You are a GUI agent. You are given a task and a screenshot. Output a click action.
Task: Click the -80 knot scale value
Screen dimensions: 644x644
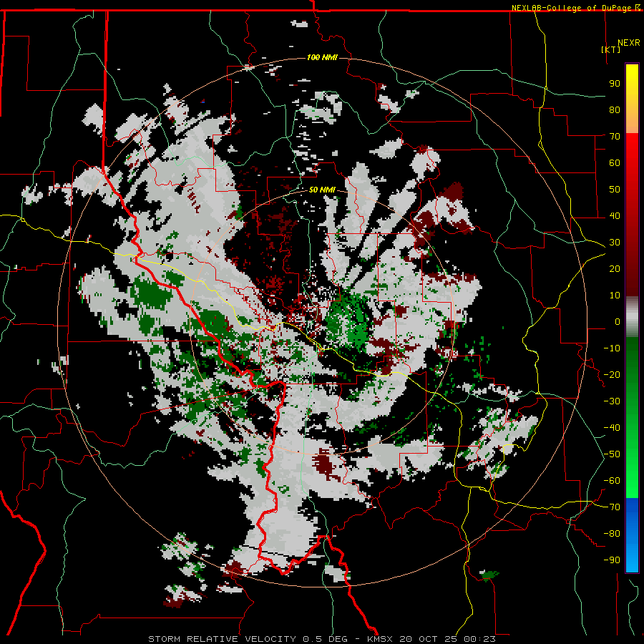tap(612, 534)
